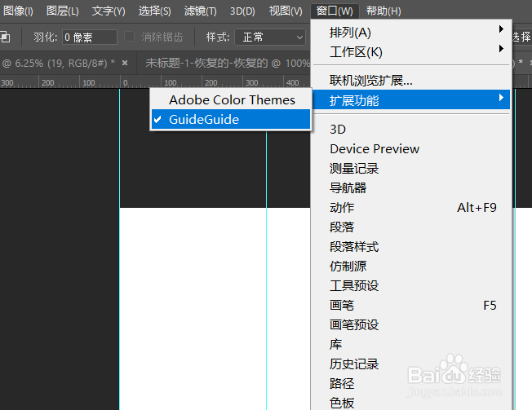Screen dimensions: 532x410
Task: Open the 滤镜(T) menu
Action: (200, 11)
